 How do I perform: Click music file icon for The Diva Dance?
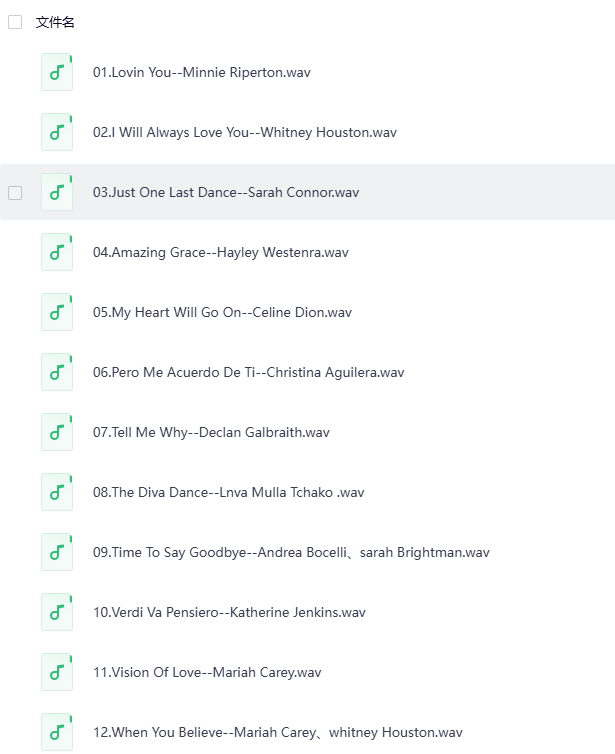(x=57, y=492)
